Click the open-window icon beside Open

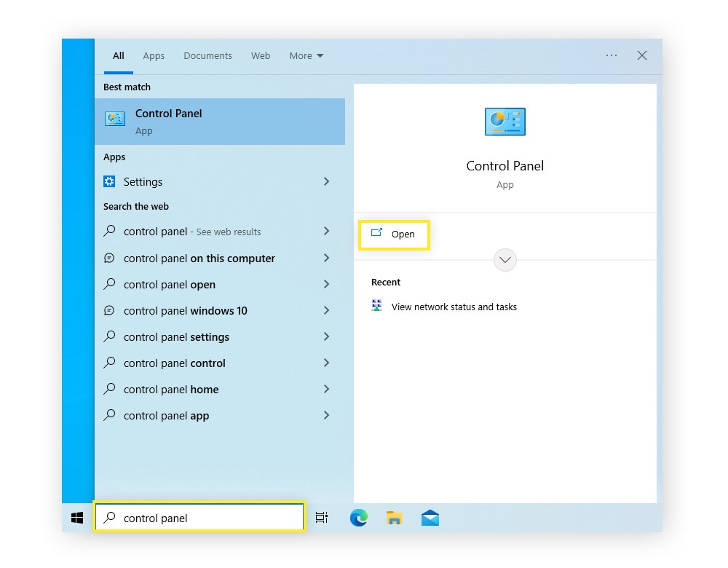coord(376,233)
